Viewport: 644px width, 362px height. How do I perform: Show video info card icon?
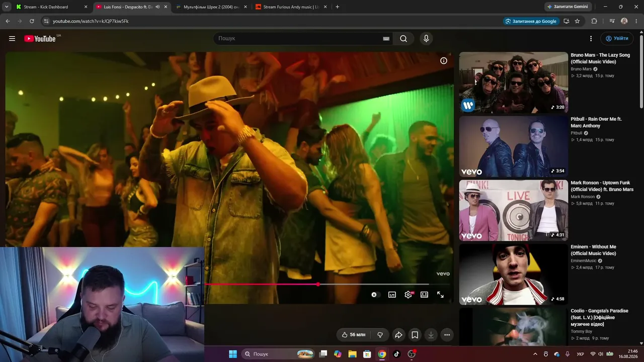click(x=444, y=61)
